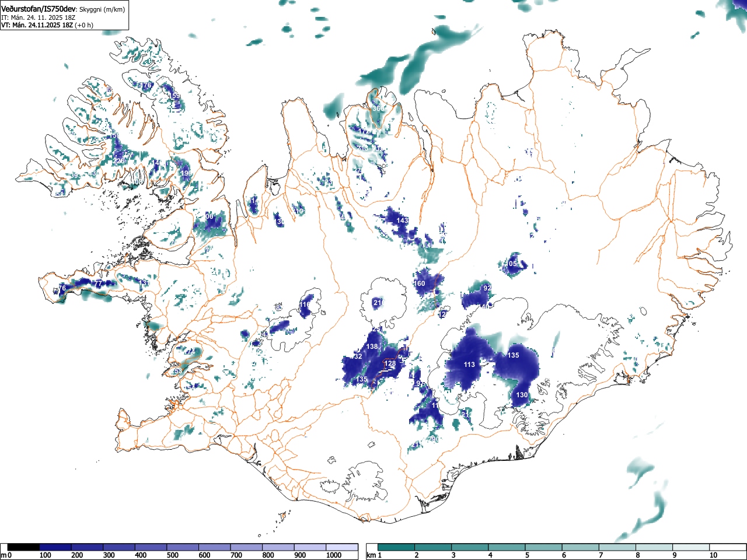
Task: Click the '116' visibility value on map
Action: 305,304
